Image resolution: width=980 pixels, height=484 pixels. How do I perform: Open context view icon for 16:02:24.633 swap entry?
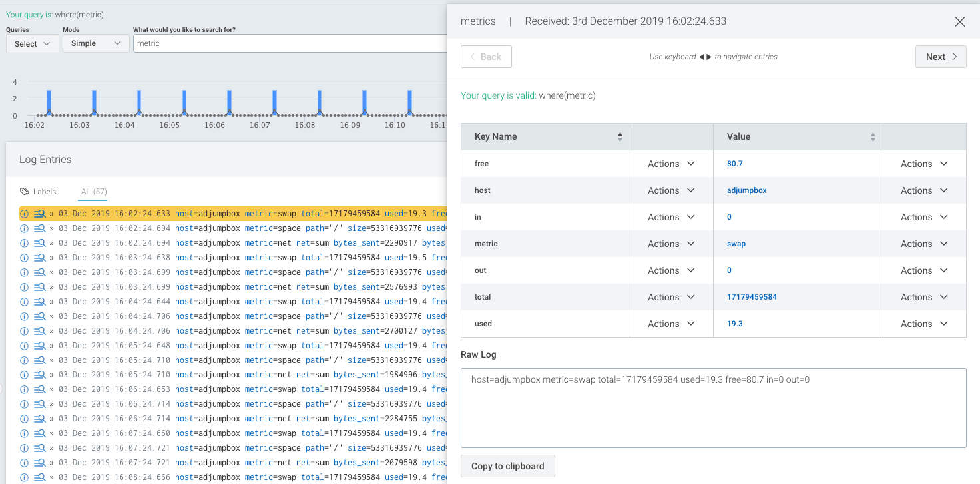(x=39, y=214)
